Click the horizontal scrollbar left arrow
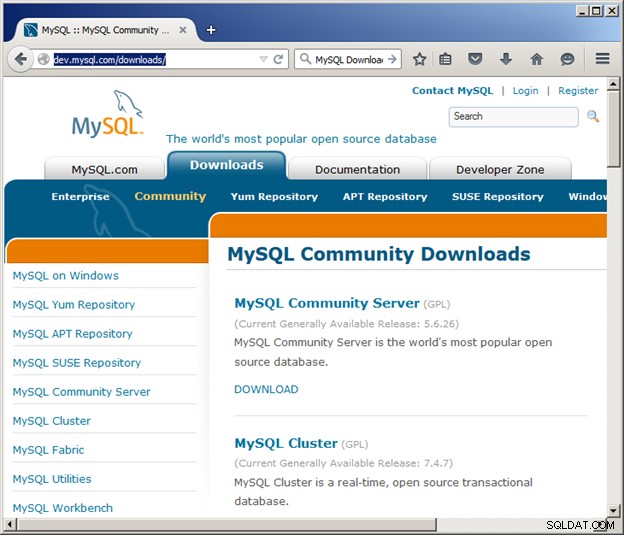The image size is (624, 535). point(10,524)
